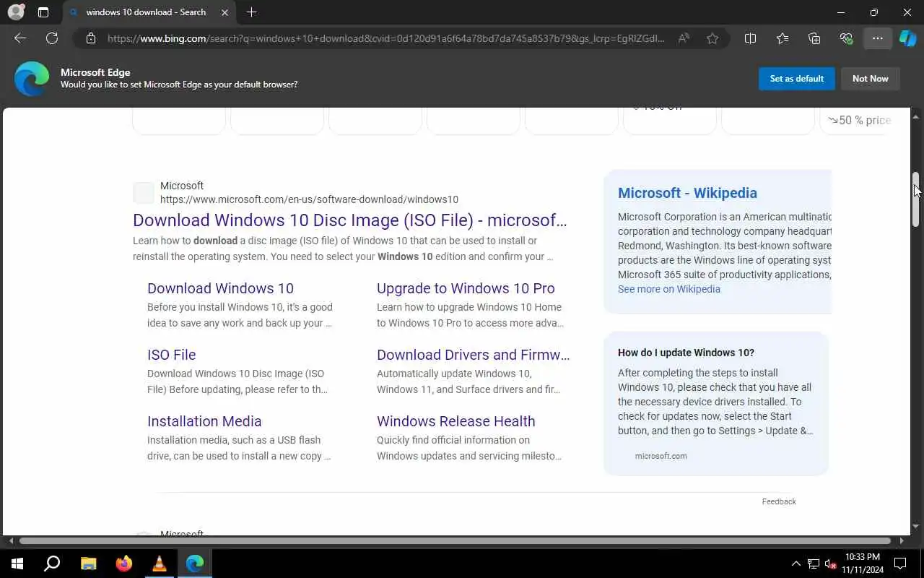Click the Feedback link
Screen dimensions: 924x578
point(779,501)
